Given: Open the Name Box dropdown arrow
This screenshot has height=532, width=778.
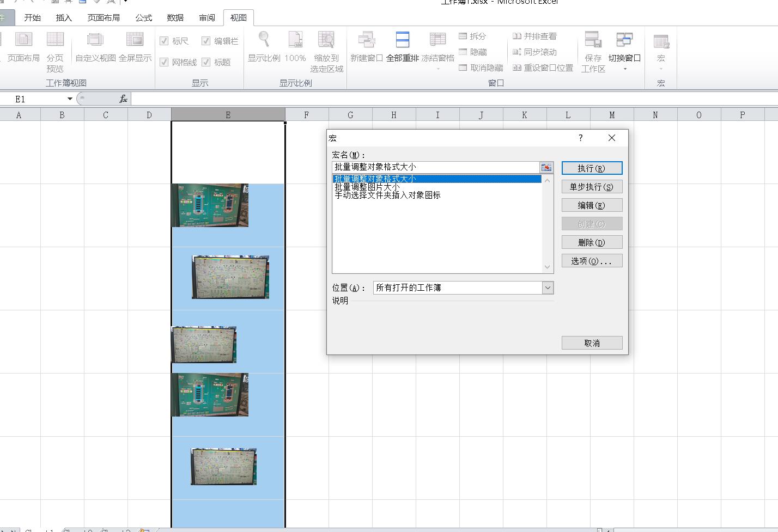Looking at the screenshot, I should point(70,99).
